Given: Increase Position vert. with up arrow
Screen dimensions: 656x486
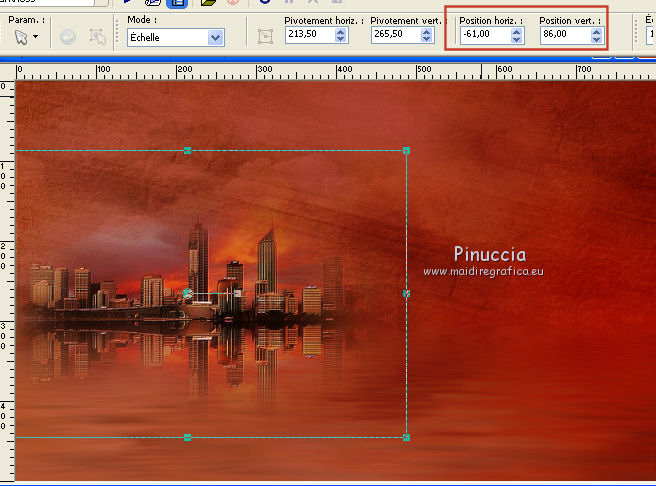Looking at the screenshot, I should coord(597,31).
